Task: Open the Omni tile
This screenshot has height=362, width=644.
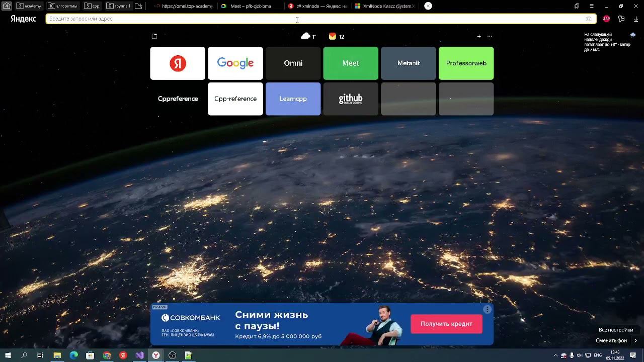Action: tap(293, 63)
